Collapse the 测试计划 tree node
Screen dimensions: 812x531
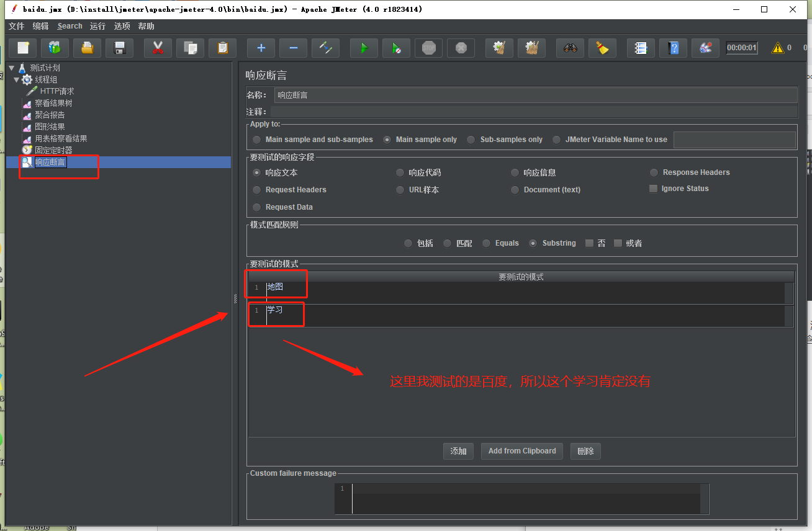click(x=12, y=68)
